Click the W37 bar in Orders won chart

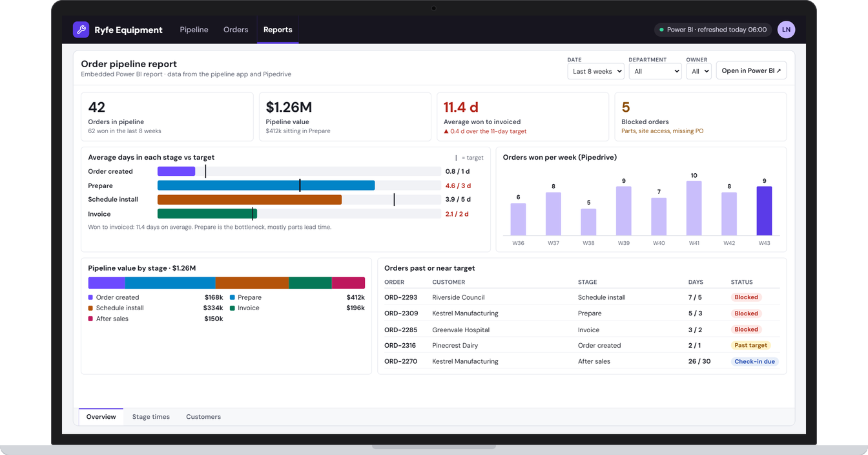[x=553, y=214]
